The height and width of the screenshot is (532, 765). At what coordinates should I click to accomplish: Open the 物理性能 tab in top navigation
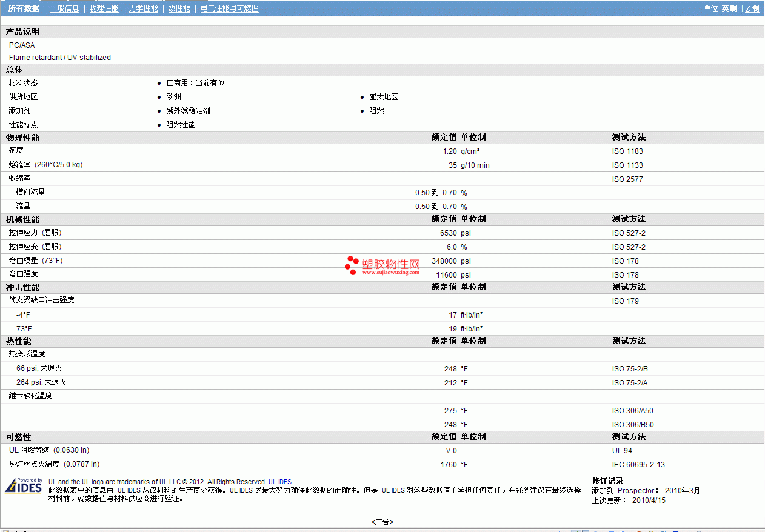[104, 8]
